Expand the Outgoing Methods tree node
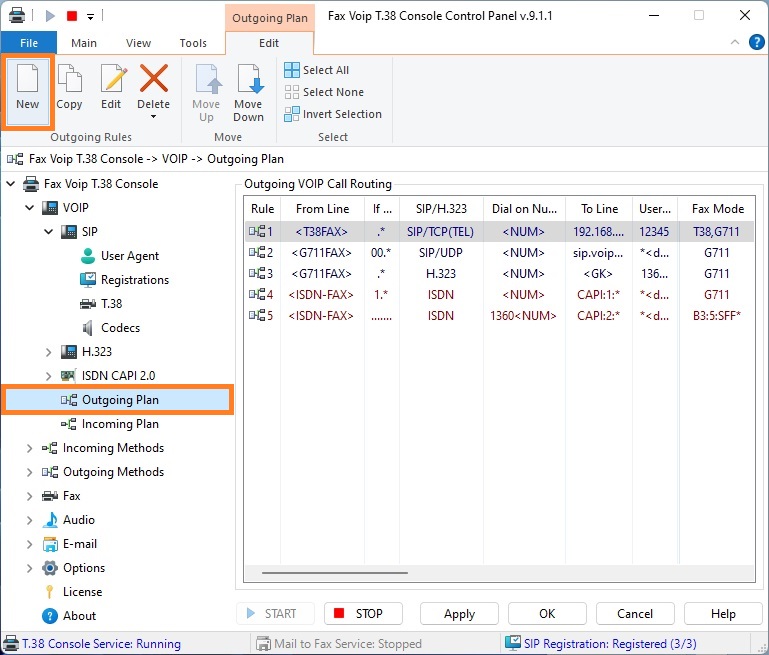Image resolution: width=769 pixels, height=655 pixels. (x=29, y=472)
